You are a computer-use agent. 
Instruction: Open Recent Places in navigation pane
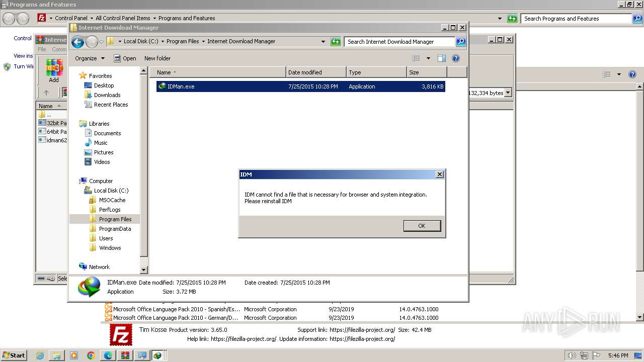tap(111, 105)
